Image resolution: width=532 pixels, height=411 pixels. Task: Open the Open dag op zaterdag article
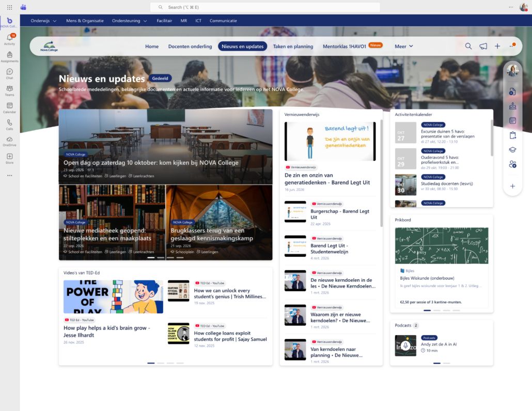point(166,147)
